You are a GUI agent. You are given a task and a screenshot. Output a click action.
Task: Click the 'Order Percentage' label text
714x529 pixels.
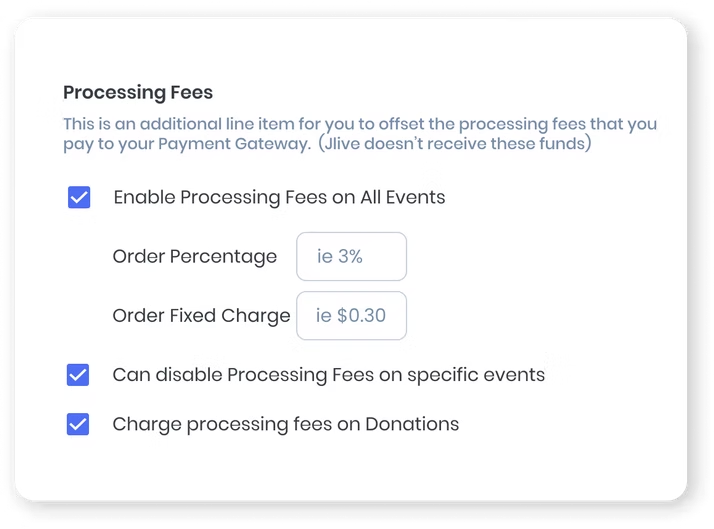(194, 257)
